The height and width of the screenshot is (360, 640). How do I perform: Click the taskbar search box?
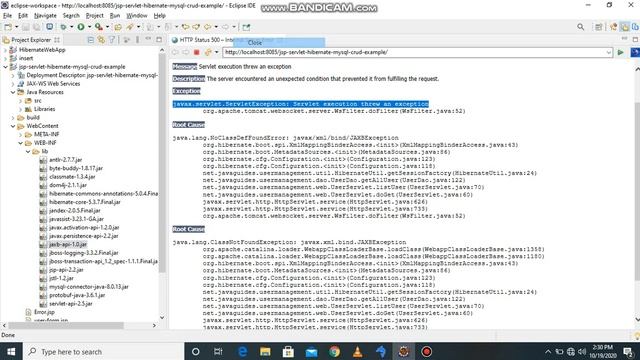[x=104, y=351]
